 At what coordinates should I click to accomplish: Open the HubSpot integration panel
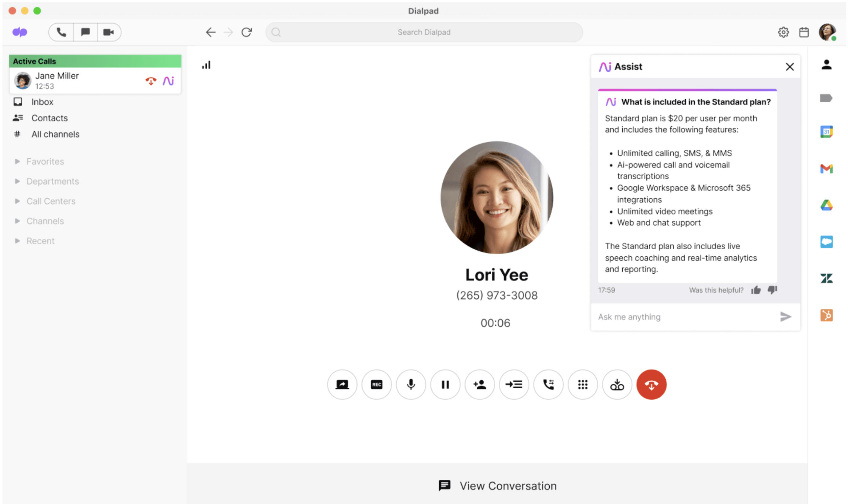827,315
